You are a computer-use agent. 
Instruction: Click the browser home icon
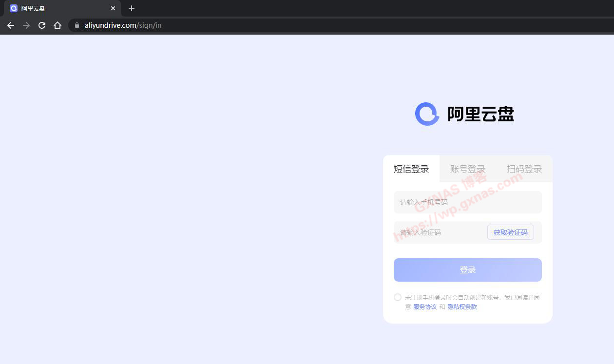(x=58, y=25)
